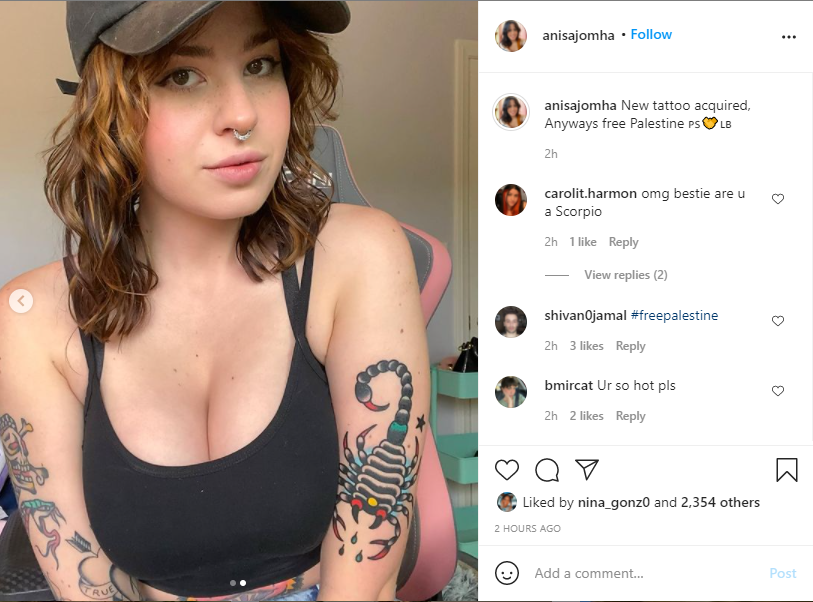
Task: Focus the Add a comment field
Action: 648,573
